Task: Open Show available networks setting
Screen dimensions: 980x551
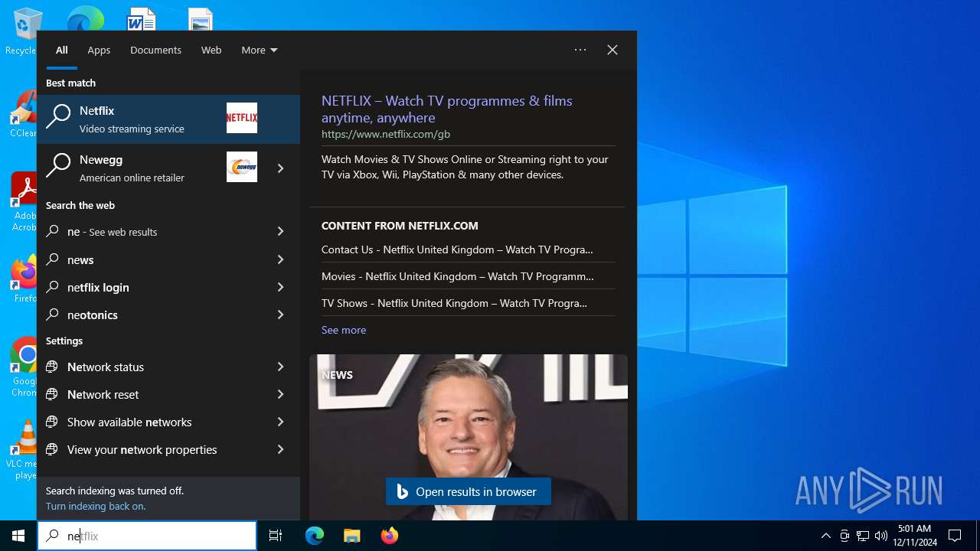Action: 149,422
